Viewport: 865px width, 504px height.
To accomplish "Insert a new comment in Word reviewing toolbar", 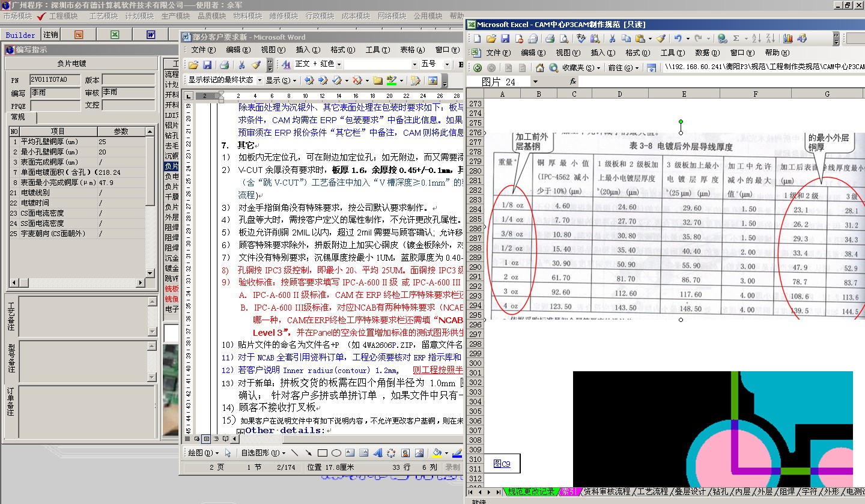I will [x=377, y=80].
